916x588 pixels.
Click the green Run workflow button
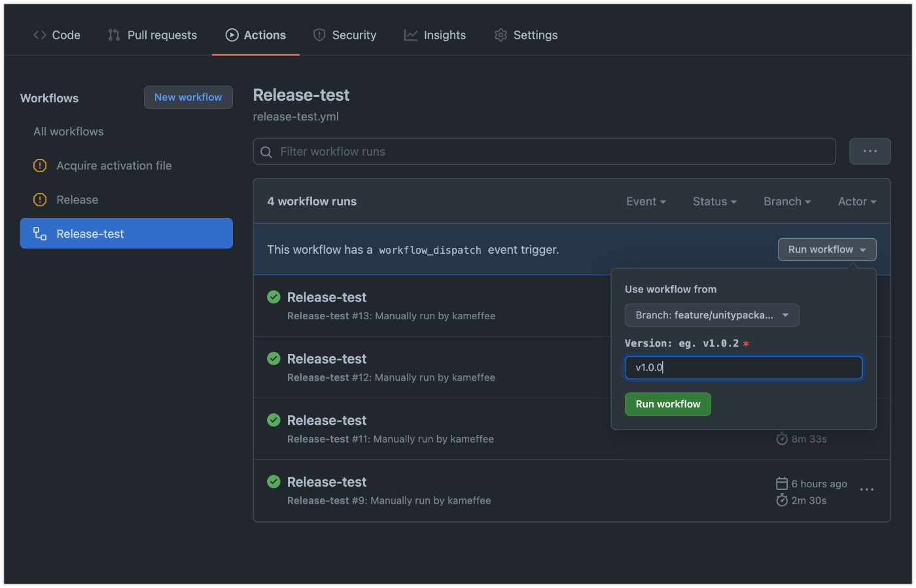[668, 404]
